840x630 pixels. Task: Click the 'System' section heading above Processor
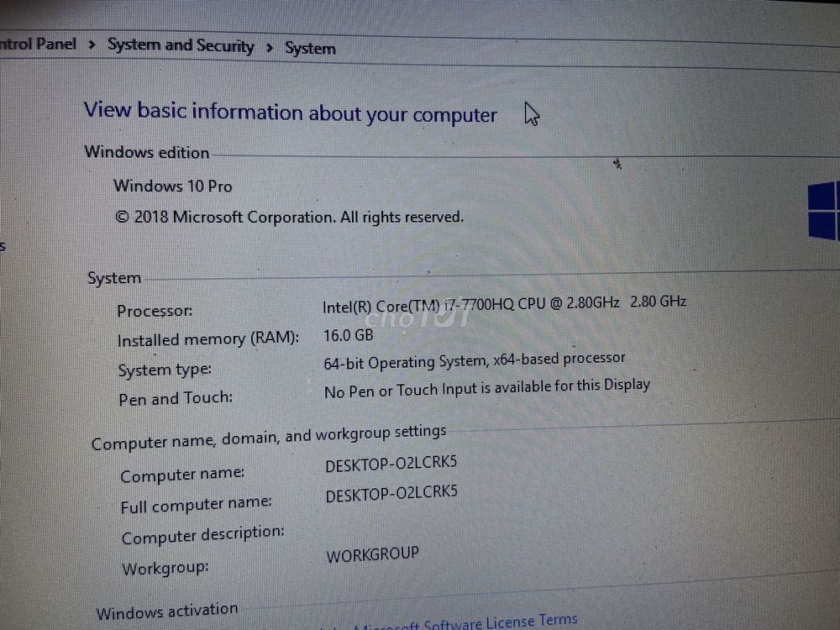point(114,278)
